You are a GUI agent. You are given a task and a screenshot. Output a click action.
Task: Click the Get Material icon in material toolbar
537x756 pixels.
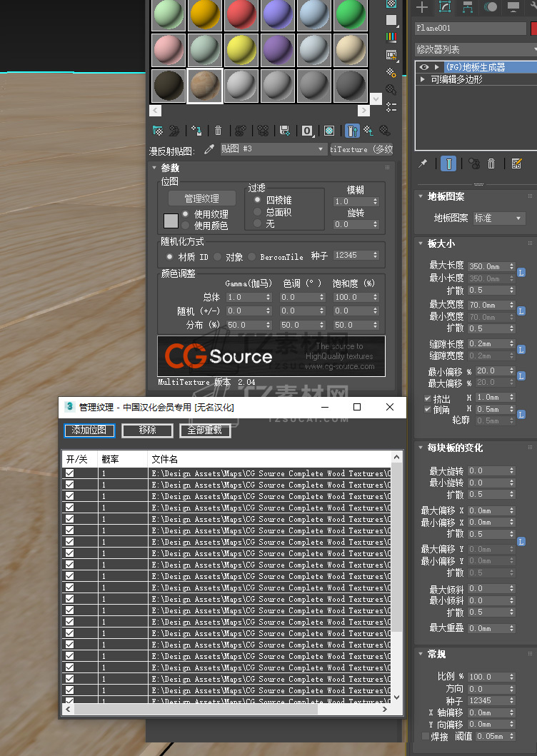coord(158,131)
